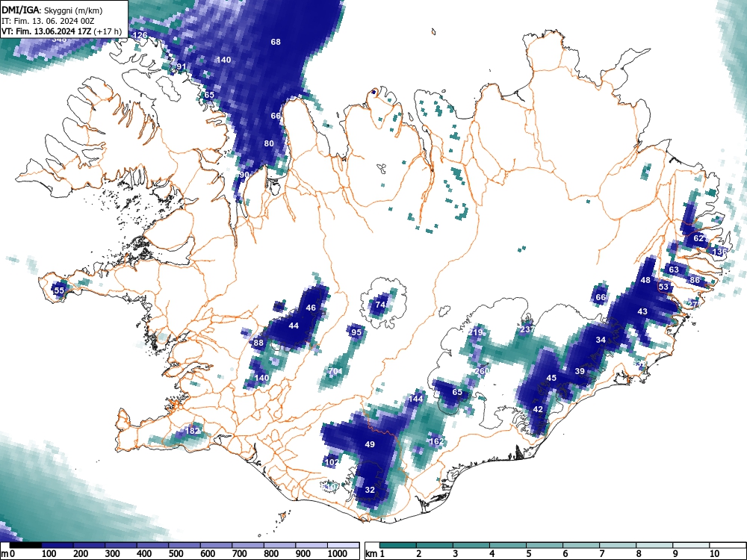Select the visibility value 68 offshore north

point(276,42)
